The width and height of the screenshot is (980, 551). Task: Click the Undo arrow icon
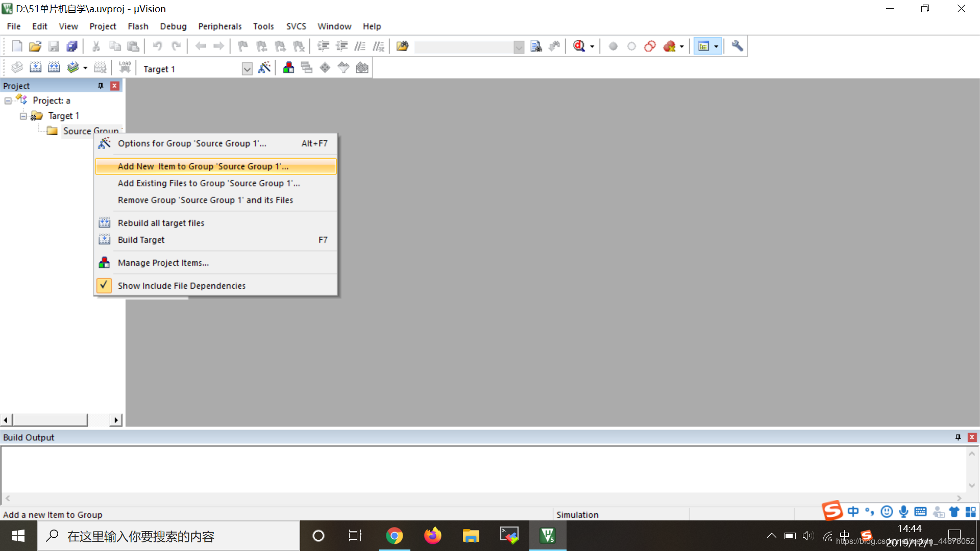point(157,46)
